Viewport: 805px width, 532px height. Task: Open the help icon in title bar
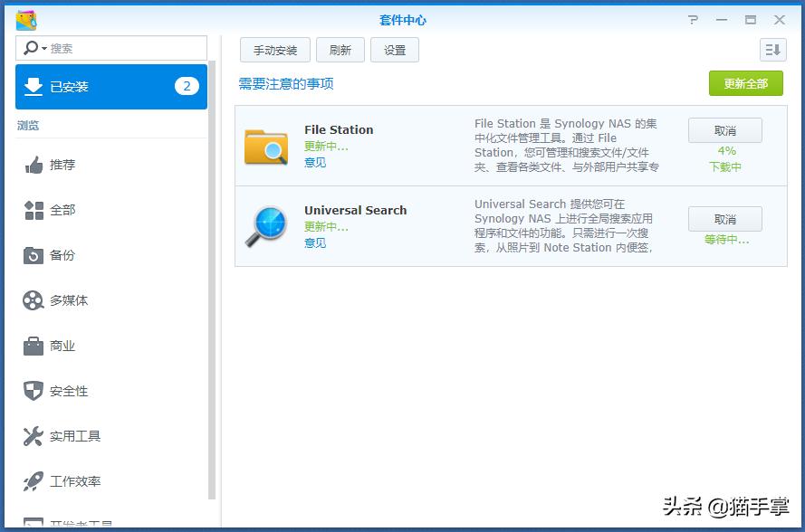[693, 19]
